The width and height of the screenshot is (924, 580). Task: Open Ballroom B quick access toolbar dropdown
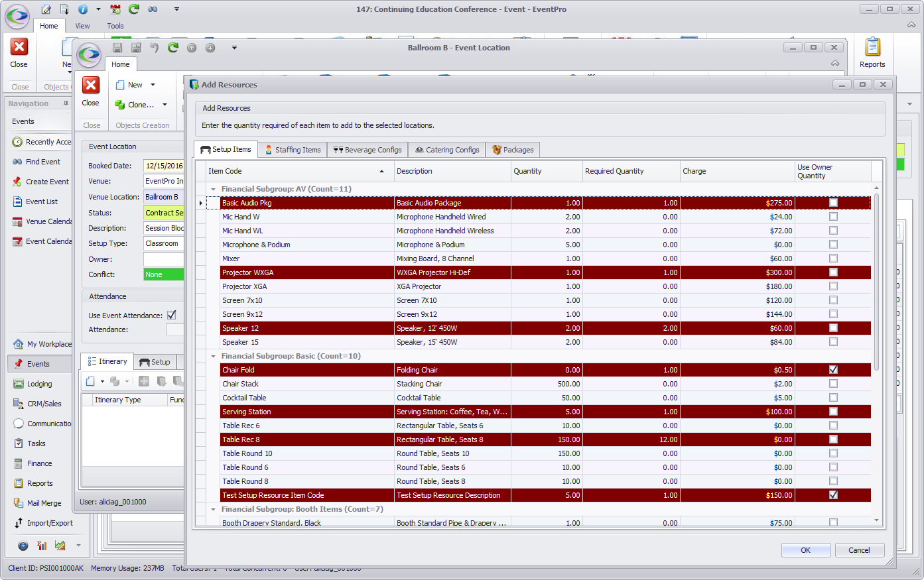[x=234, y=48]
